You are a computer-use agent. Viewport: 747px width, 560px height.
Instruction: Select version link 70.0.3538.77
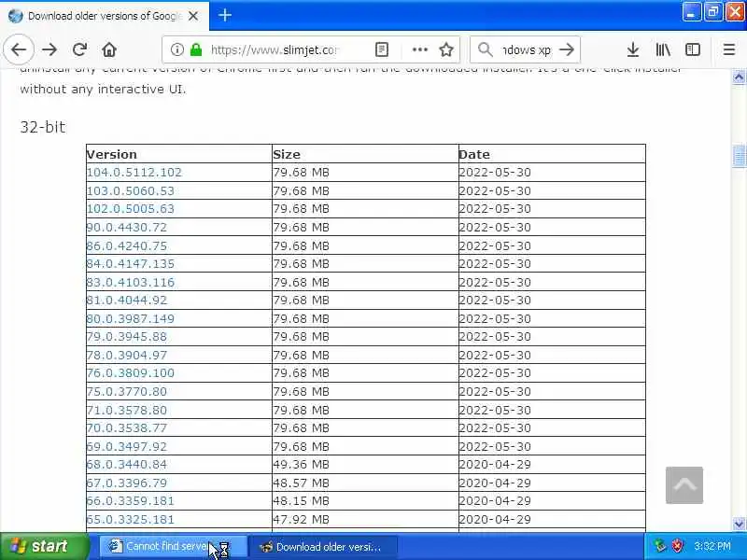127,428
